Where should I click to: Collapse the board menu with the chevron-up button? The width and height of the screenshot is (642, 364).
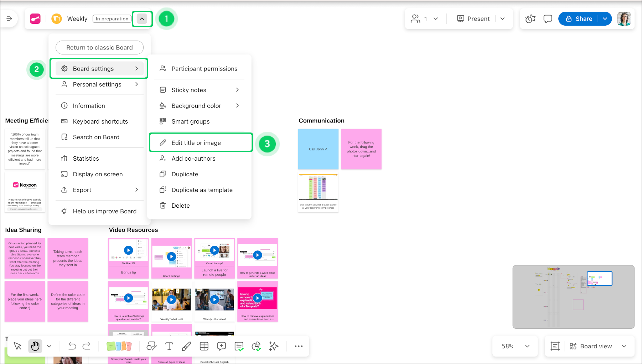[142, 19]
